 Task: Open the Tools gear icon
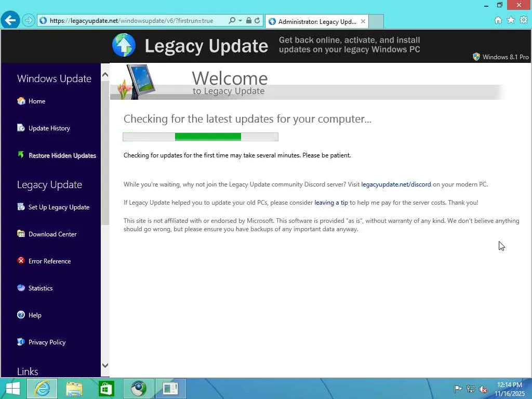(524, 20)
